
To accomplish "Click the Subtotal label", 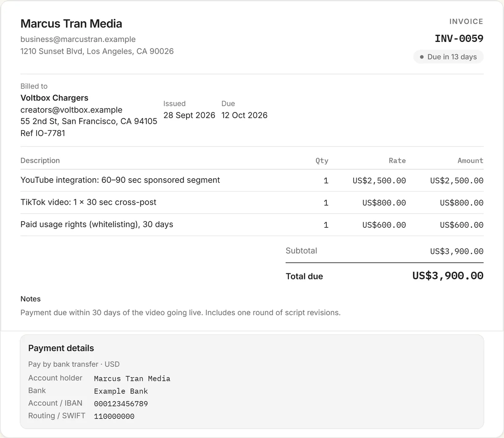I will pyautogui.click(x=302, y=251).
